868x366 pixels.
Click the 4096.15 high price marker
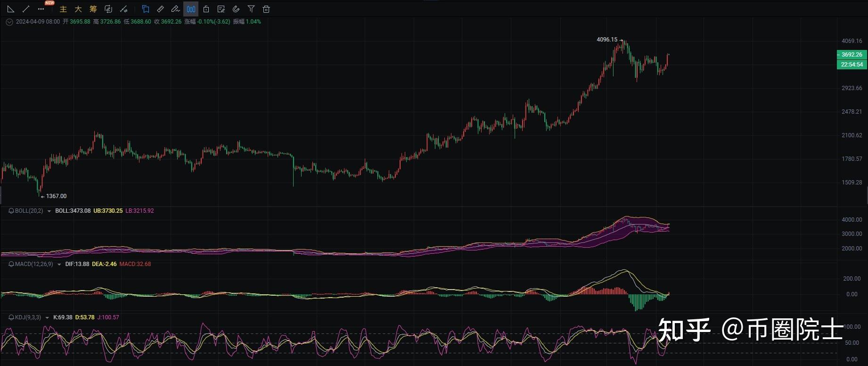coord(607,40)
